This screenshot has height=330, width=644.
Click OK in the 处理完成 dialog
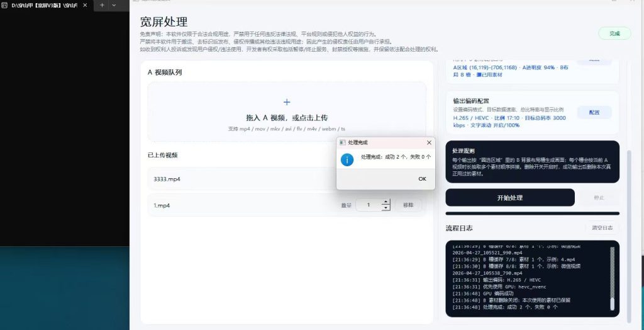tap(422, 179)
